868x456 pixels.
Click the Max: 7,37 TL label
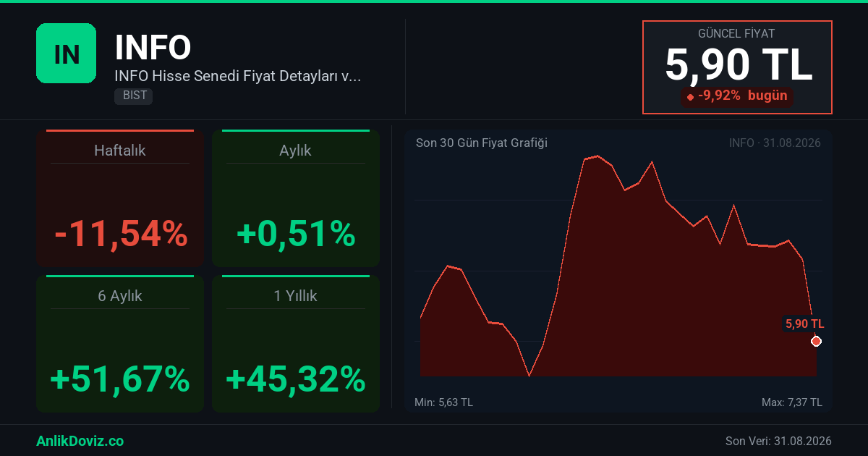(x=792, y=402)
